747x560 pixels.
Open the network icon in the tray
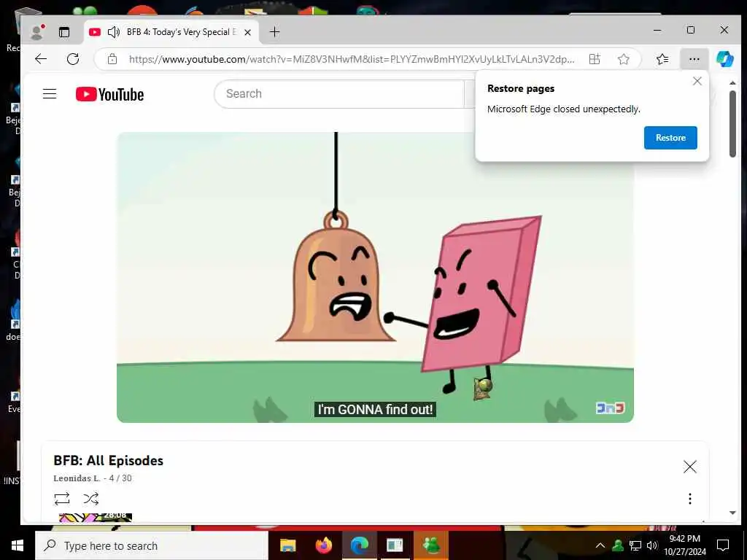pos(635,545)
